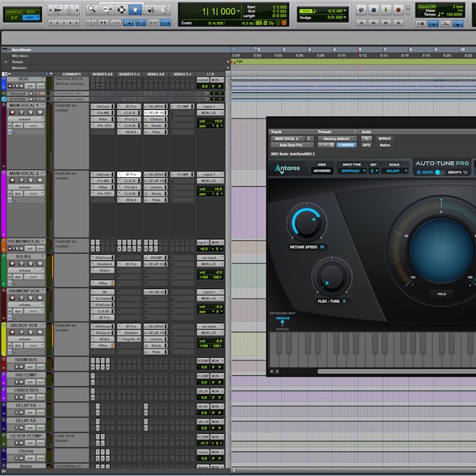Click the Retune Speed knob
The image size is (476, 476).
pos(307,223)
